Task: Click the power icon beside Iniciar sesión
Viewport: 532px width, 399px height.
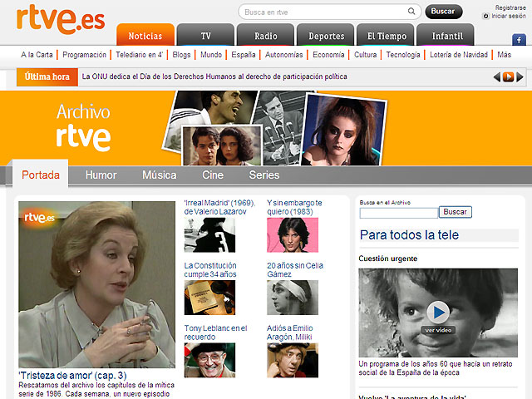Action: point(485,16)
